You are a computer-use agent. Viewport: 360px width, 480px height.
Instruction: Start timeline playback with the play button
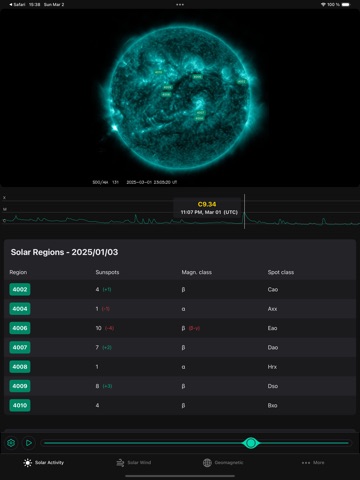click(29, 443)
